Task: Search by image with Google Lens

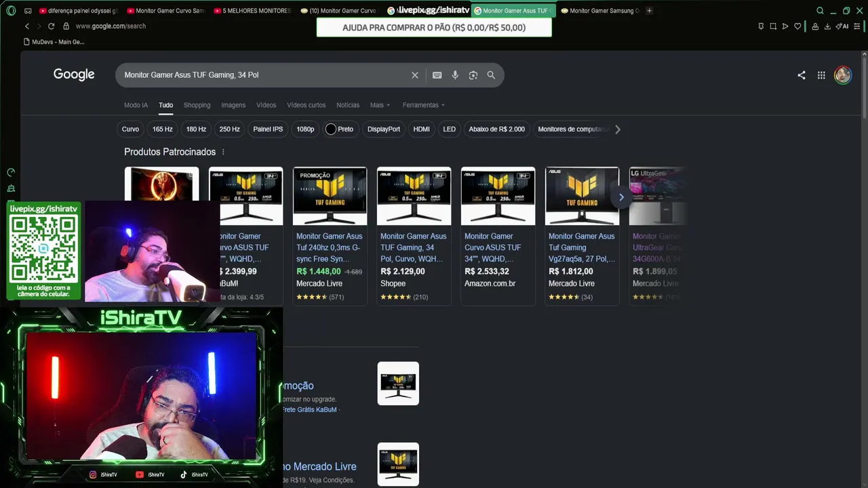Action: click(x=473, y=75)
